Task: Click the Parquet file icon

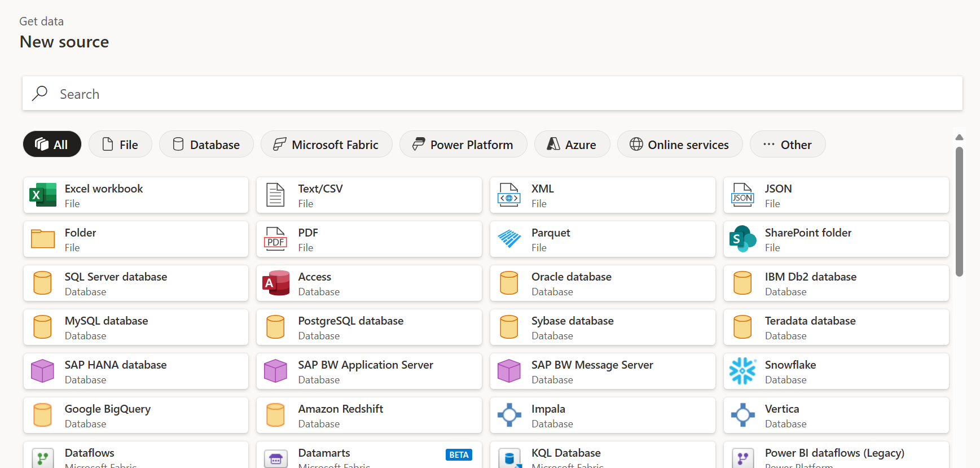Action: [x=509, y=239]
